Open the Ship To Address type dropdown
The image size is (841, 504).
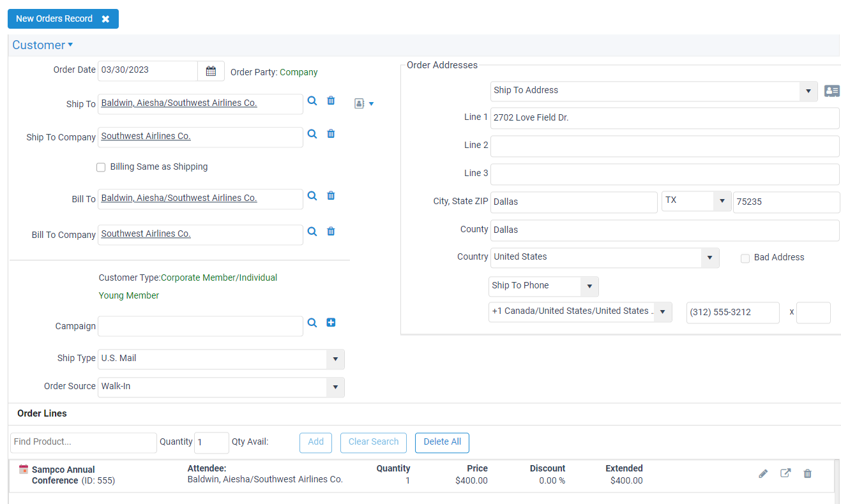pos(808,91)
